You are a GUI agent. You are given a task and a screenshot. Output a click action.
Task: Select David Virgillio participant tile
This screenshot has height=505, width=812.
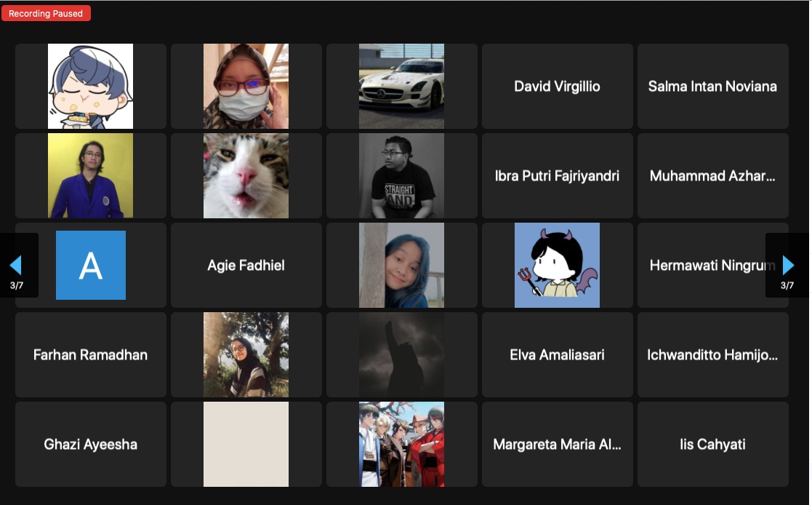click(558, 86)
